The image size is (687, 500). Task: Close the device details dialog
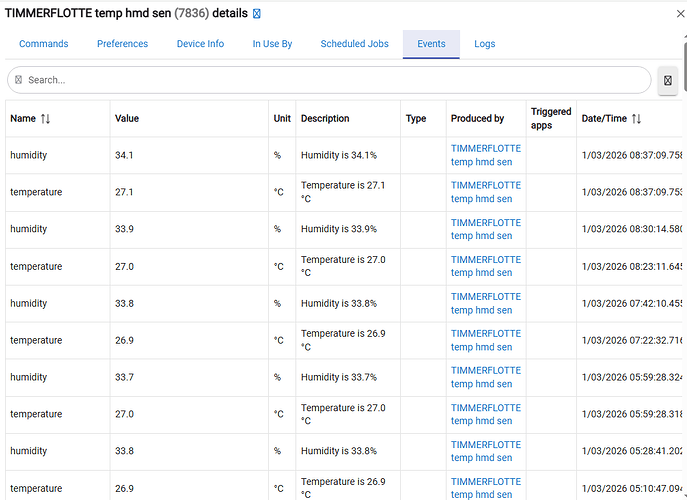coord(668,15)
